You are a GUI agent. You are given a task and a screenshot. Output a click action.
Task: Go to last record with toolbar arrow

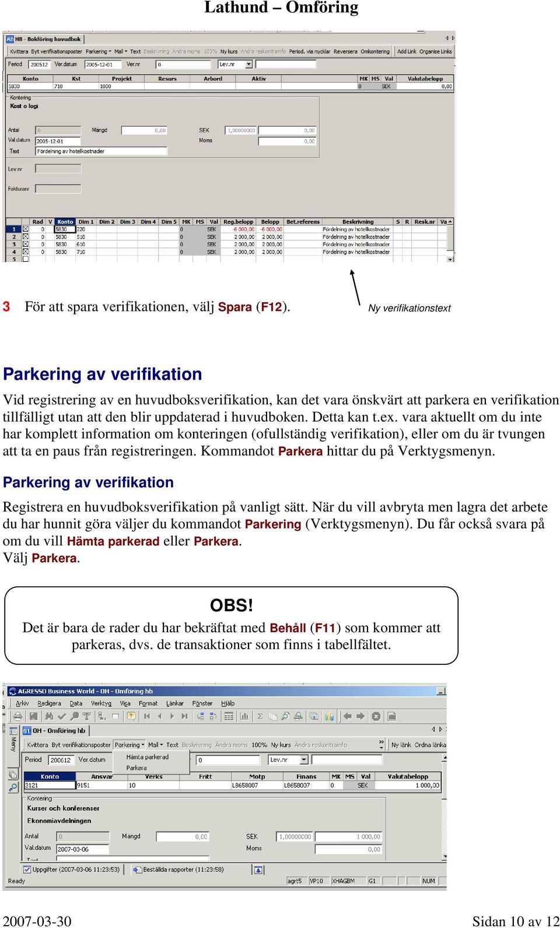(x=185, y=716)
